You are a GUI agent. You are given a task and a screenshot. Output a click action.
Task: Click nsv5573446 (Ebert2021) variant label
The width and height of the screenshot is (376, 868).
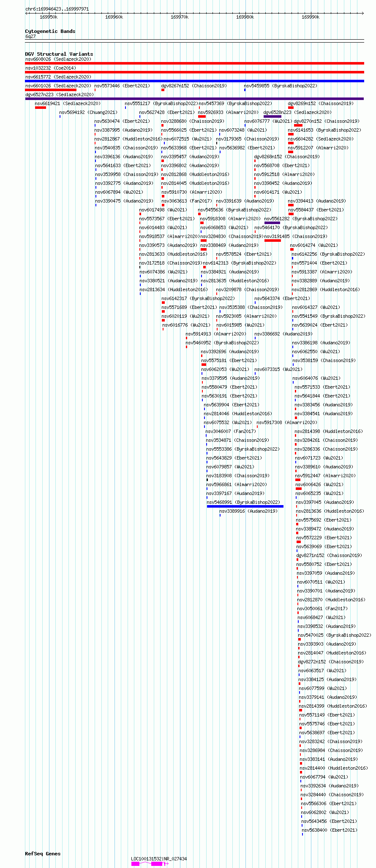pyautogui.click(x=122, y=86)
